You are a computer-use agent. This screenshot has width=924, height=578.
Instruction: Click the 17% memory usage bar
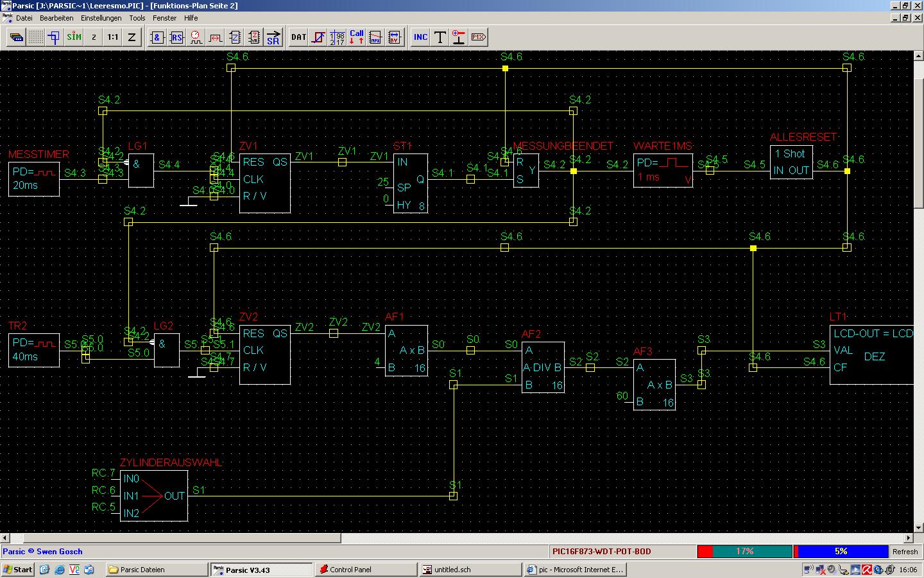(744, 552)
